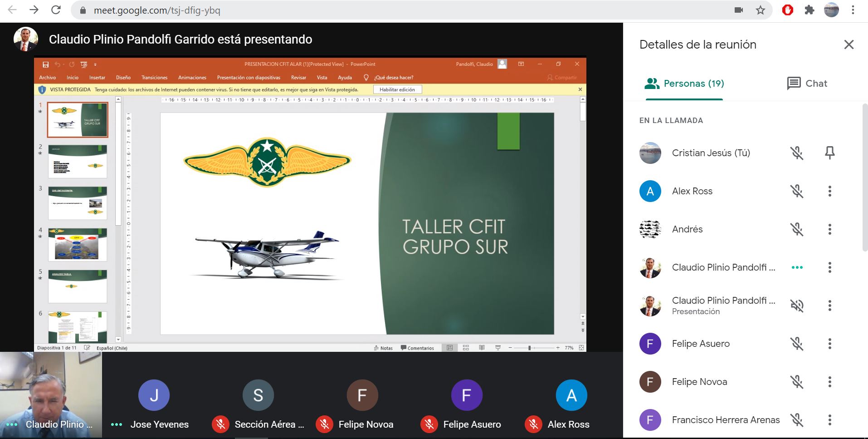The width and height of the screenshot is (868, 439).
Task: Click the Habilitar edición button
Action: tap(397, 90)
